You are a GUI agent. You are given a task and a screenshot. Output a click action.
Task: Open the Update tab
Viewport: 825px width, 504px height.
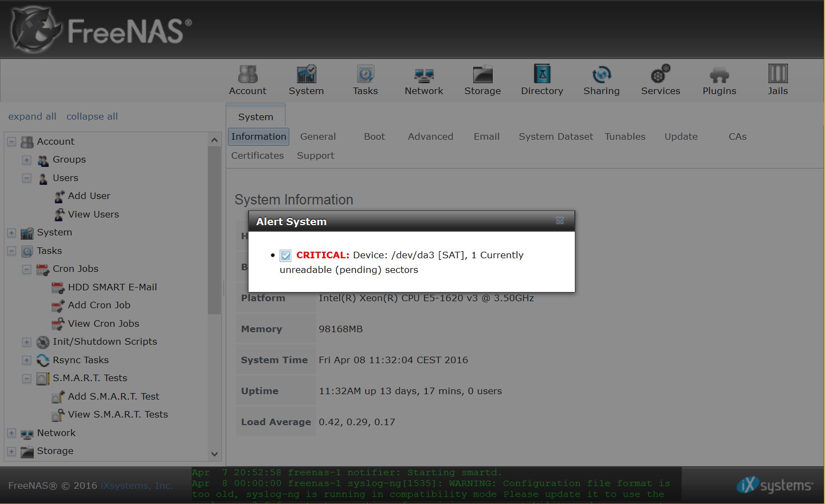coord(681,136)
